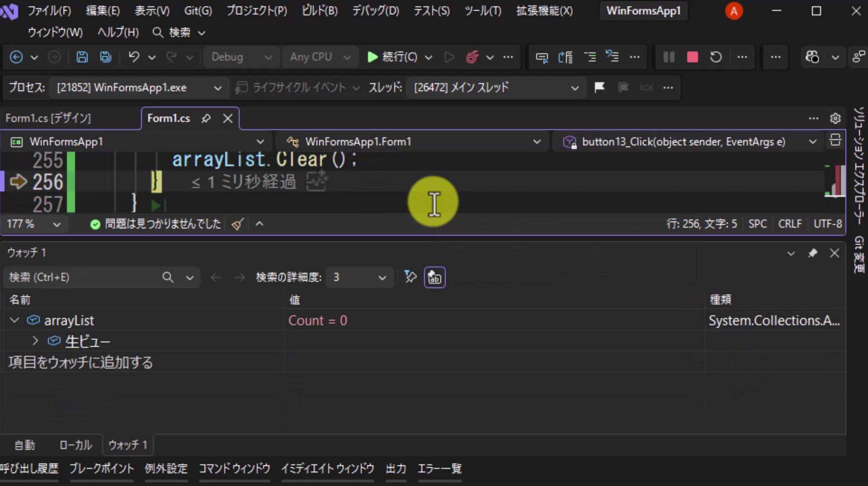Image resolution: width=868 pixels, height=486 pixels.
Task: Click 項目をウォッチに追加する row
Action: [80, 362]
